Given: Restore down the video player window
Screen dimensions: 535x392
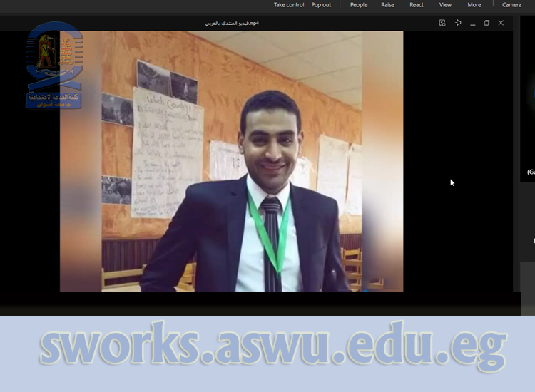Looking at the screenshot, I should click(x=486, y=23).
